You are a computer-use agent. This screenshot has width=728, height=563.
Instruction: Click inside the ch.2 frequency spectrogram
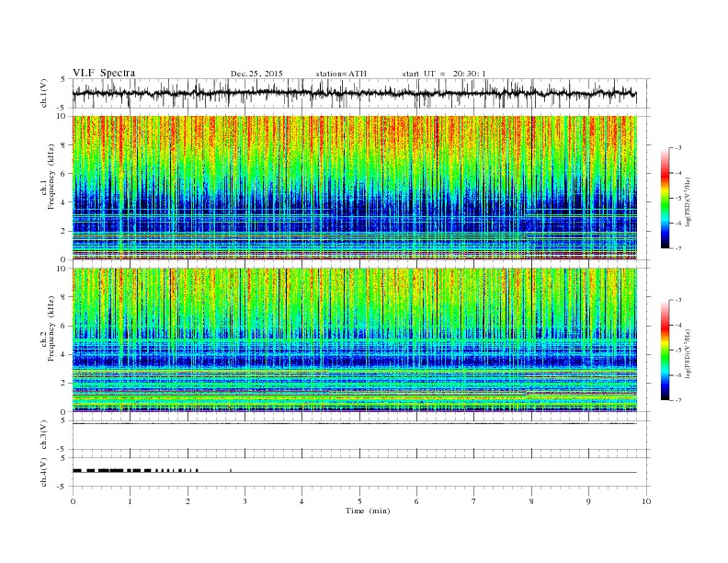(355, 340)
